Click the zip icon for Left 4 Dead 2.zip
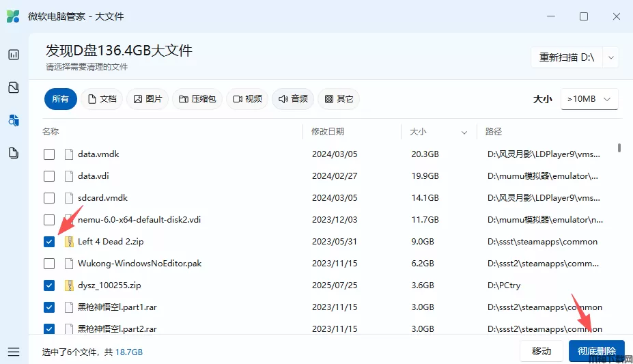633x364 pixels. 68,242
